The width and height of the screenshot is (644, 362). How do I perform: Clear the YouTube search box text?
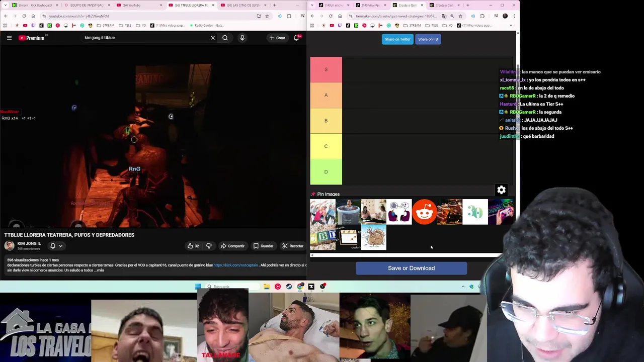pyautogui.click(x=213, y=38)
